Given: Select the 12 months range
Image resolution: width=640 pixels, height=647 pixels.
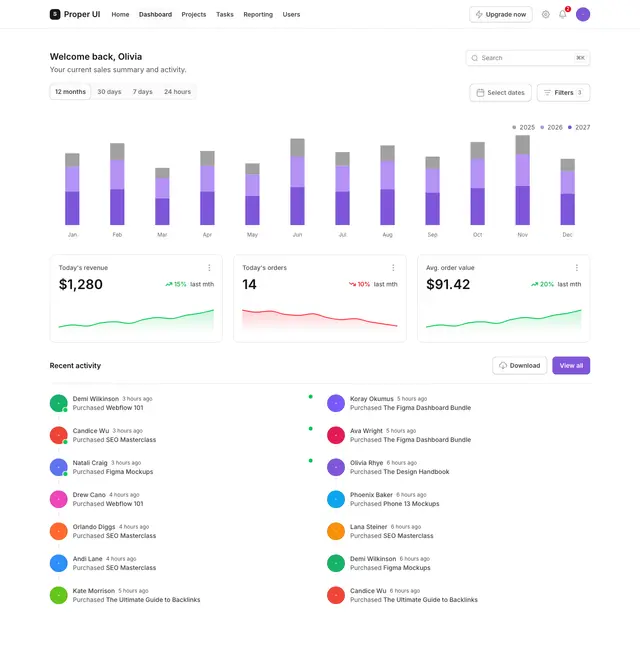Looking at the screenshot, I should click(70, 92).
